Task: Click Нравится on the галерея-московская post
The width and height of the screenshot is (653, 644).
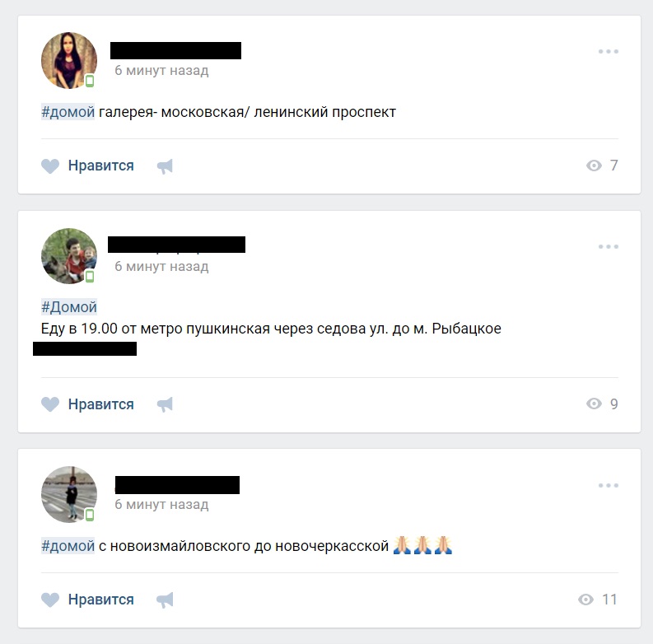Action: (x=100, y=166)
